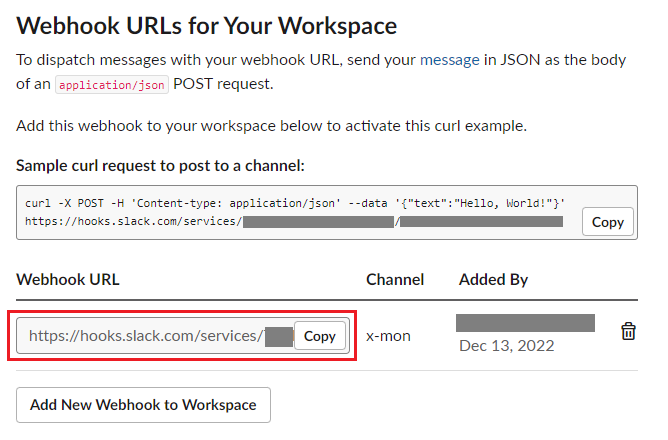Click the 'Add this webhook to your workspace' paragraph
Screen dimensions: 668x440
click(270, 126)
